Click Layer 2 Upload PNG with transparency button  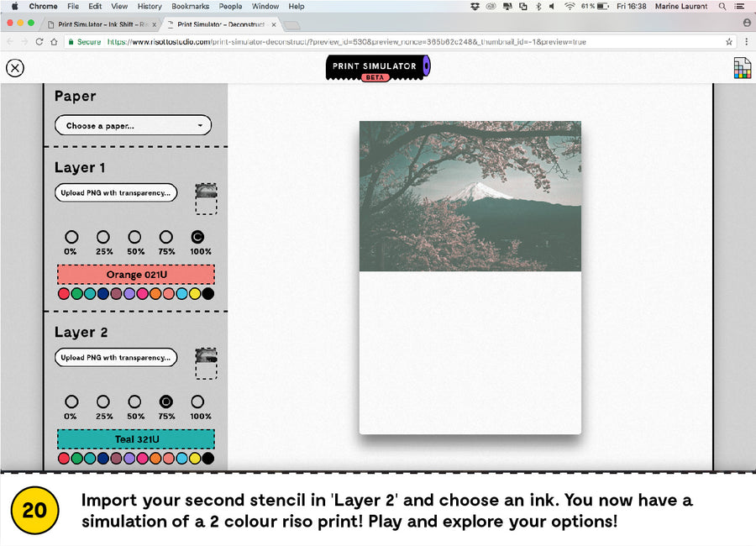pyautogui.click(x=116, y=357)
